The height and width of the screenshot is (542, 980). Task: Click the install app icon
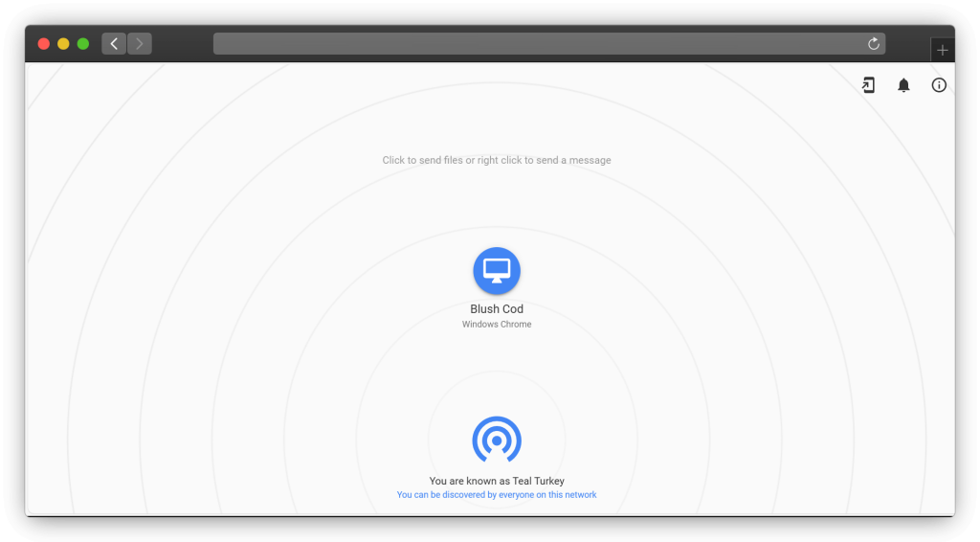[868, 85]
